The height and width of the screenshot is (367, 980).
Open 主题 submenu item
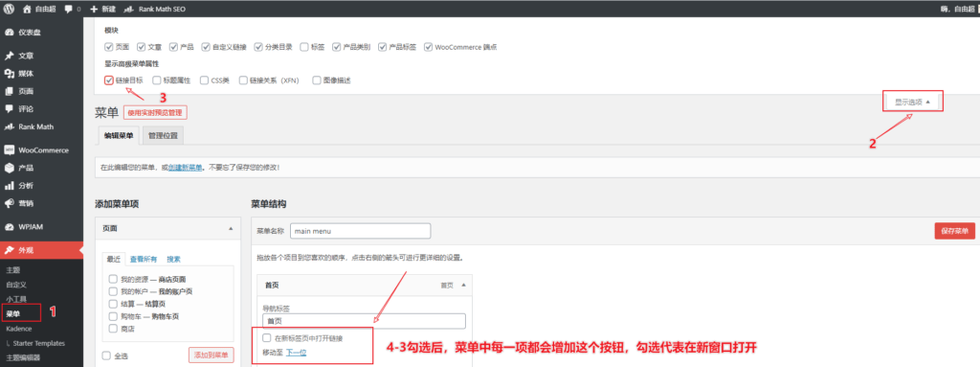(x=12, y=270)
